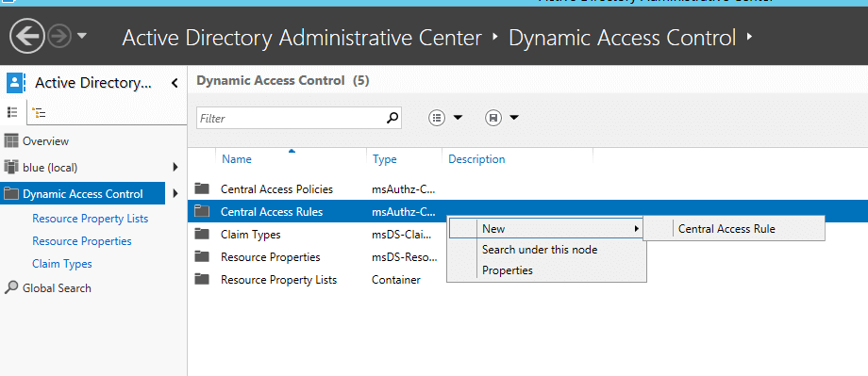
Task: Click the Dynamic Access Control (5) heading
Action: pos(283,81)
